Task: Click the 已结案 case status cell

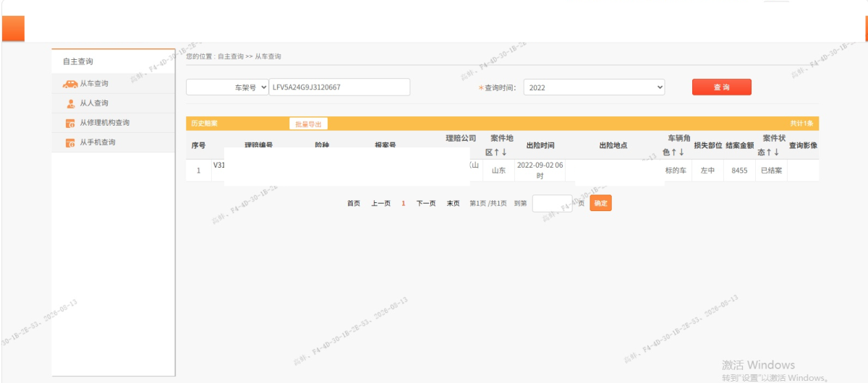Action: pyautogui.click(x=771, y=171)
